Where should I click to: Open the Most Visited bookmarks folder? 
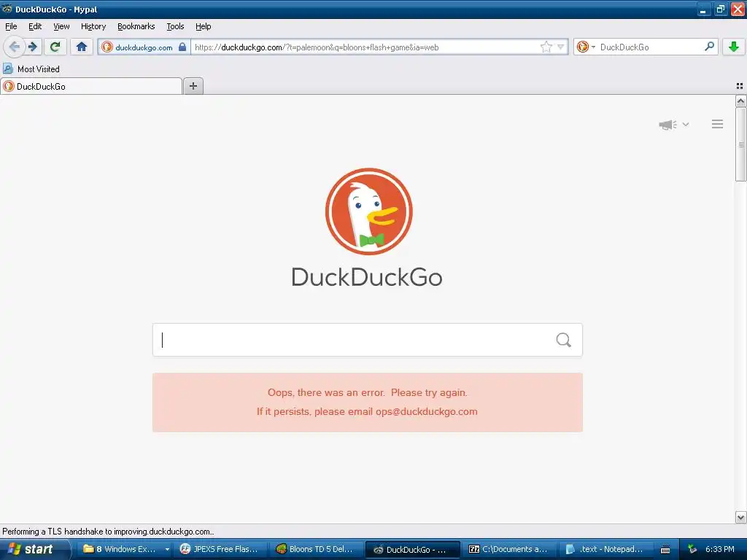pos(31,69)
